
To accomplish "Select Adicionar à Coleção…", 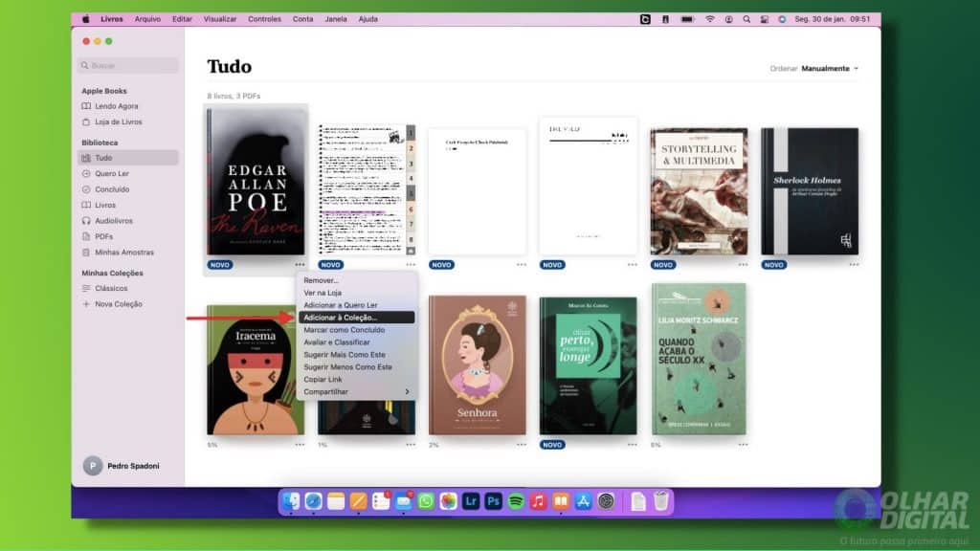I will tap(356, 318).
